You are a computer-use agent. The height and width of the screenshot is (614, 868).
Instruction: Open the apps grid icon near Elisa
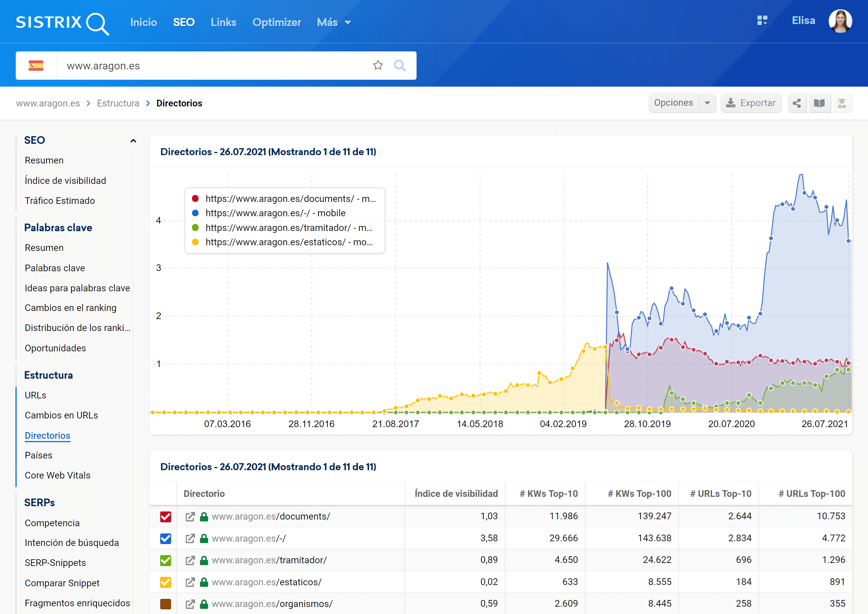pyautogui.click(x=762, y=20)
